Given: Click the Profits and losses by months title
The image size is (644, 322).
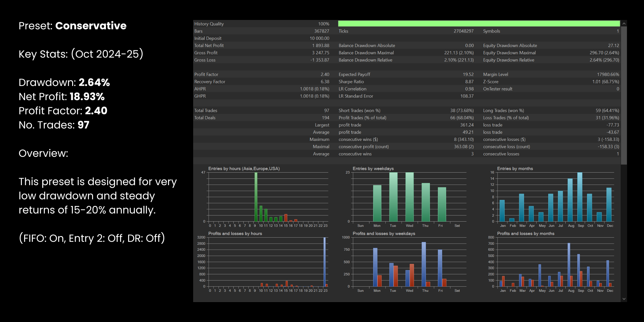Looking at the screenshot, I should pyautogui.click(x=526, y=234).
